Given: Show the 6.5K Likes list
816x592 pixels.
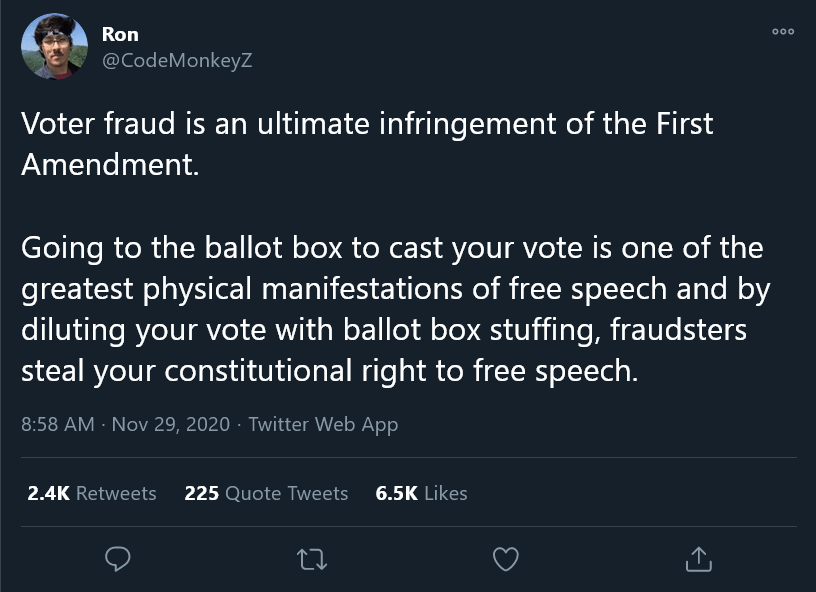Looking at the screenshot, I should tap(421, 493).
